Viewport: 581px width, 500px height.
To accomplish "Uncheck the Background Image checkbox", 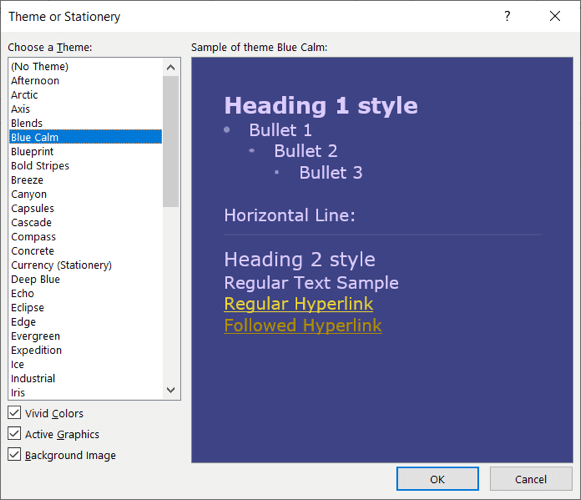I will click(14, 454).
